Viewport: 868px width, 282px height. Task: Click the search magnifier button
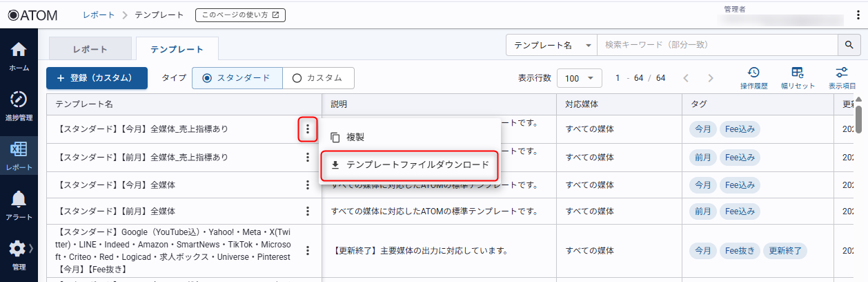pos(849,45)
